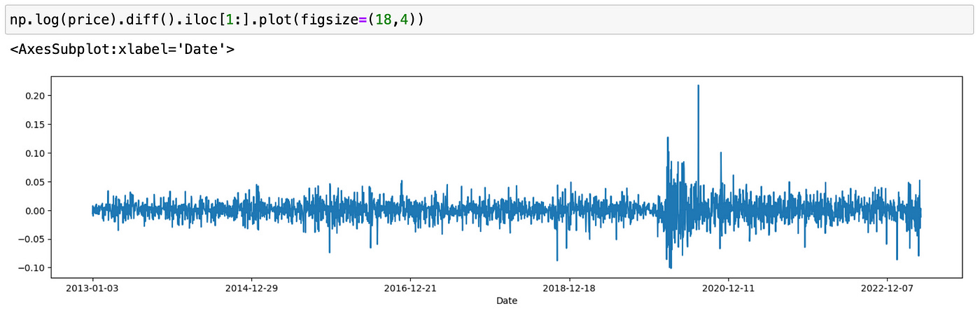Image resolution: width=980 pixels, height=311 pixels.
Task: Click the x-axis date 2014-12-29
Action: pyautogui.click(x=251, y=287)
